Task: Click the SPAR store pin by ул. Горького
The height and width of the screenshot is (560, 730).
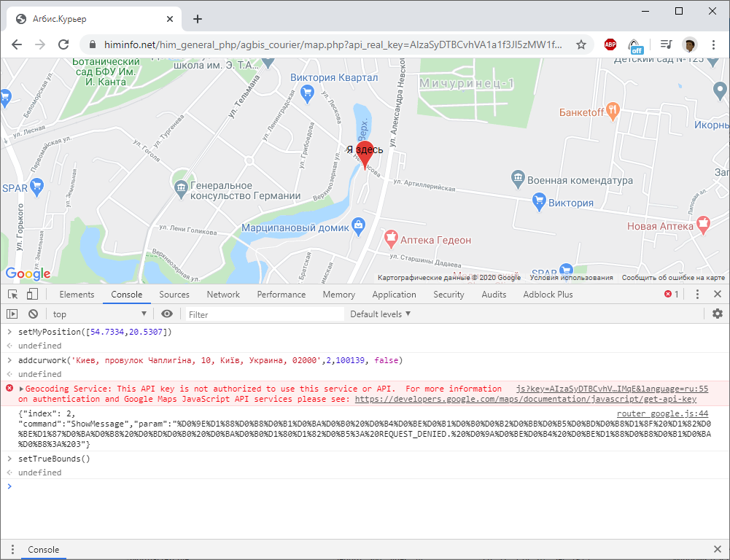Action: (x=36, y=187)
